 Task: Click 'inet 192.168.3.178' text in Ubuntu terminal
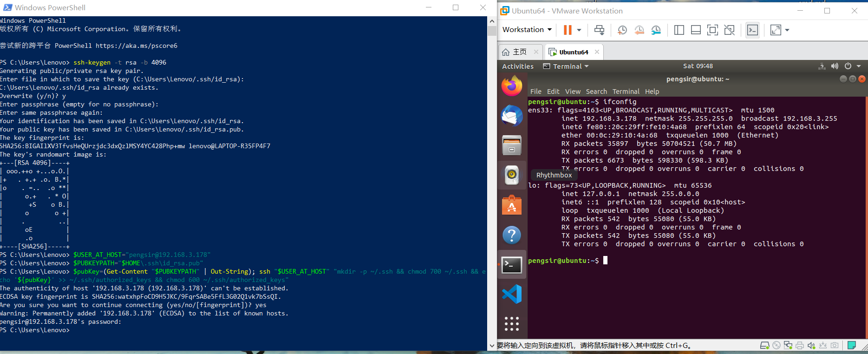599,118
